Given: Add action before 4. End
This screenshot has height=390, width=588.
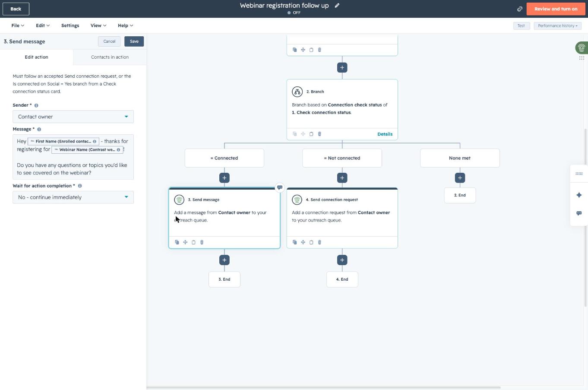Looking at the screenshot, I should [x=342, y=260].
